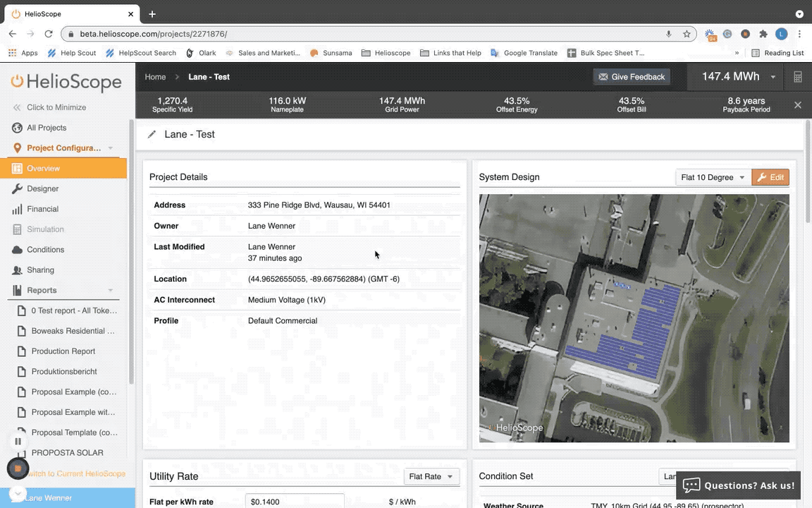Click the Questions? Ask us! chat button

(739, 485)
